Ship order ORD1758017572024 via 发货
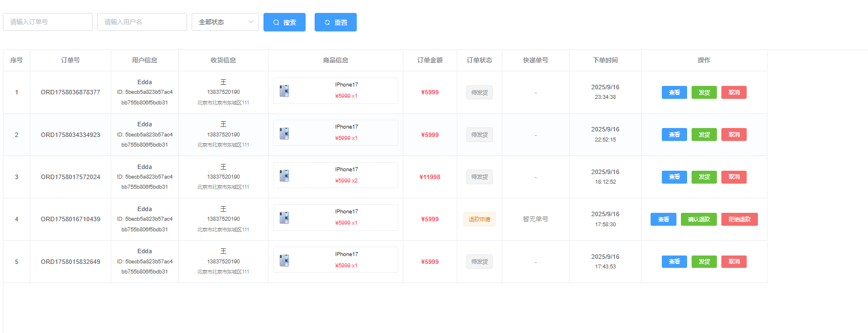868x333 pixels. click(704, 177)
